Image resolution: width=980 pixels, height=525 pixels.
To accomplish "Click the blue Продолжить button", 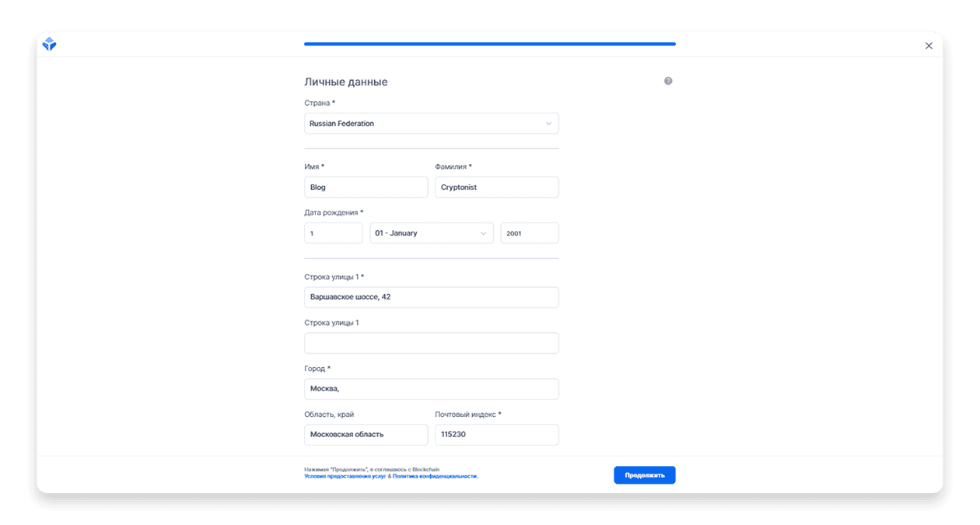I will click(x=644, y=475).
